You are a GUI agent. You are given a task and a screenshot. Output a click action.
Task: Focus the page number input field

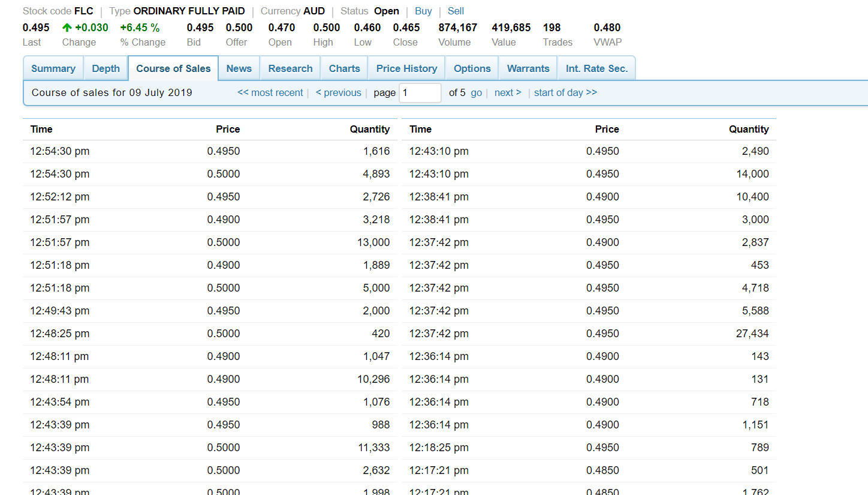click(420, 93)
